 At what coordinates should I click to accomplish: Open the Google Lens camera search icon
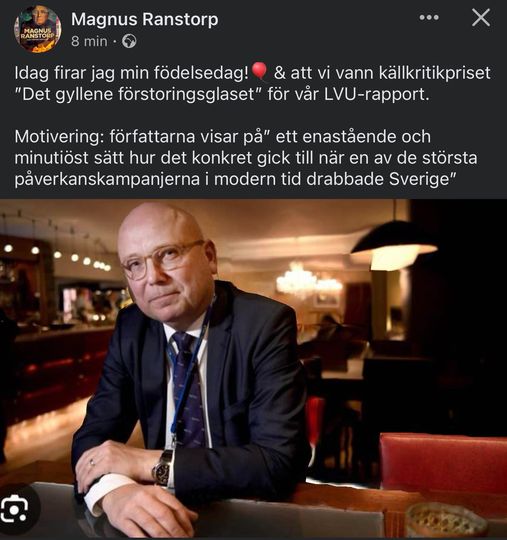(x=14, y=509)
